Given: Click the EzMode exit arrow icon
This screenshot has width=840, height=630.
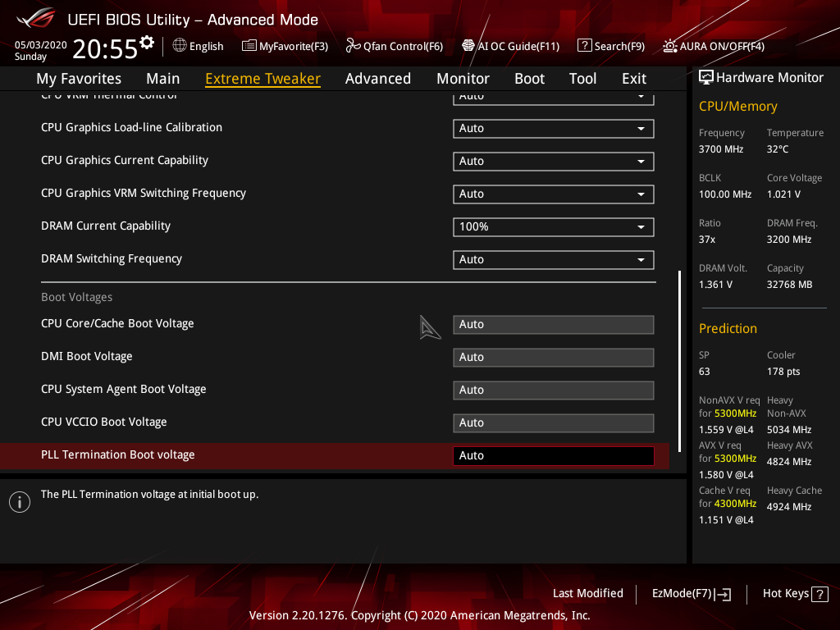Looking at the screenshot, I should point(723,594).
